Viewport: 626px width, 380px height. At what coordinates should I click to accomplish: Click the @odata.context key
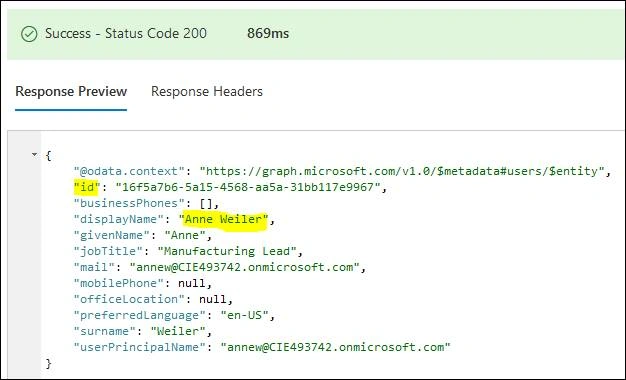click(129, 171)
